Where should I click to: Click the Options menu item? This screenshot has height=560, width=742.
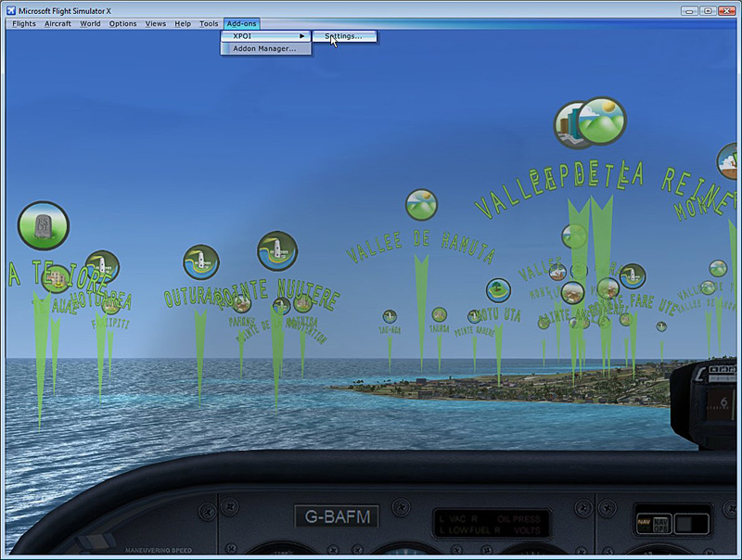click(x=122, y=23)
